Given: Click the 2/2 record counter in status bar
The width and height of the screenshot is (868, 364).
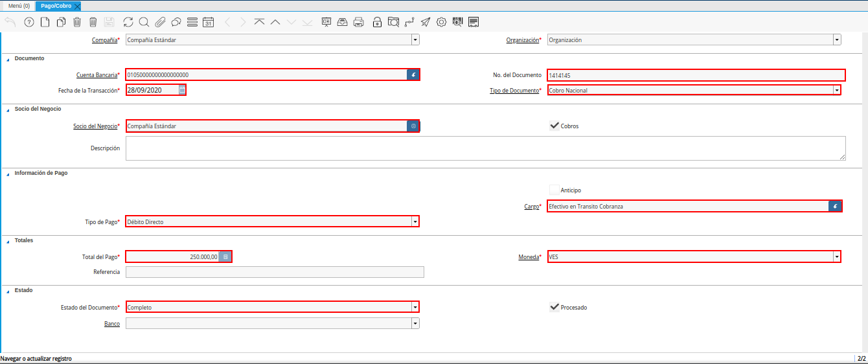Looking at the screenshot, I should (862, 358).
